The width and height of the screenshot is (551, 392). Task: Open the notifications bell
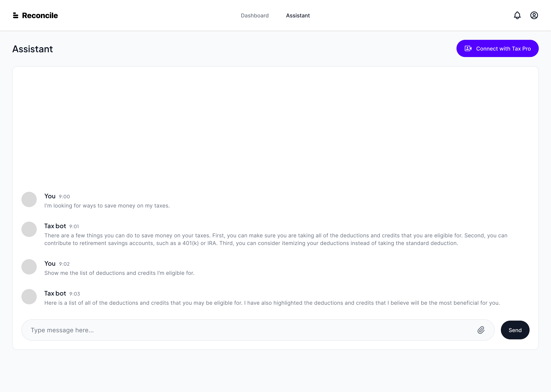[x=517, y=15]
